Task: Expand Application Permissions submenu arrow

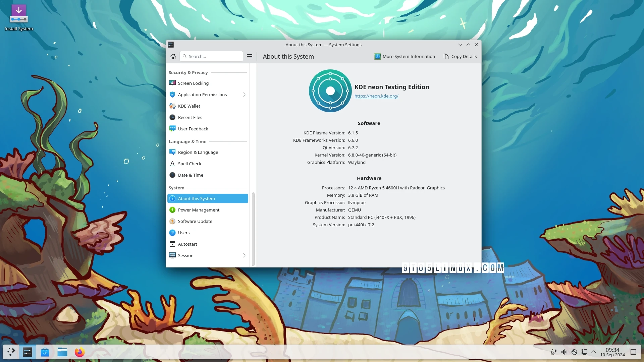Action: click(244, 95)
